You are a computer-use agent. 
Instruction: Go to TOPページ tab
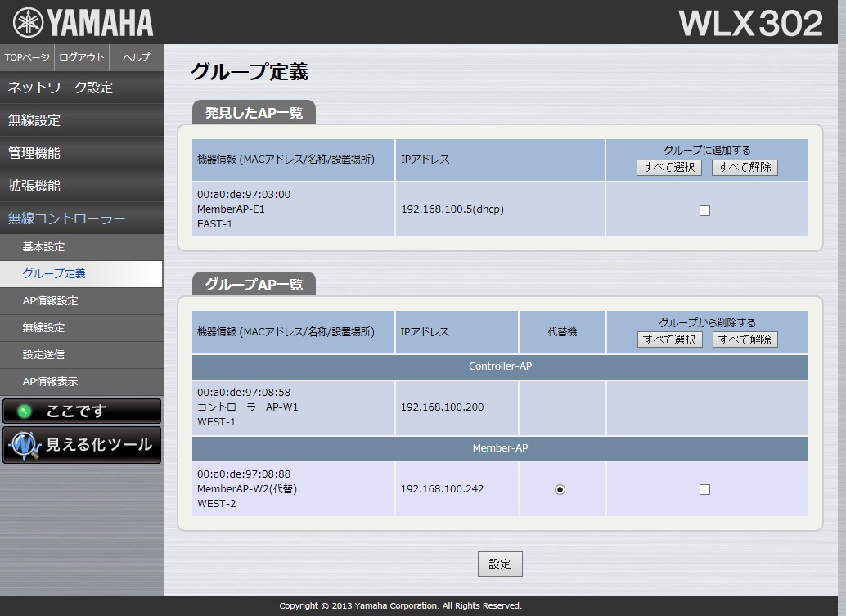[x=27, y=57]
